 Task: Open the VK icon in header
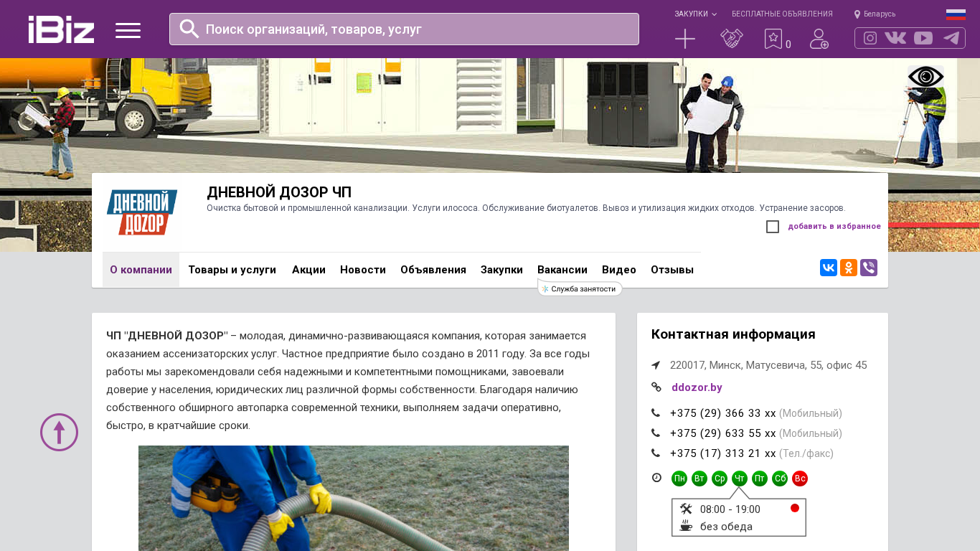tap(895, 38)
